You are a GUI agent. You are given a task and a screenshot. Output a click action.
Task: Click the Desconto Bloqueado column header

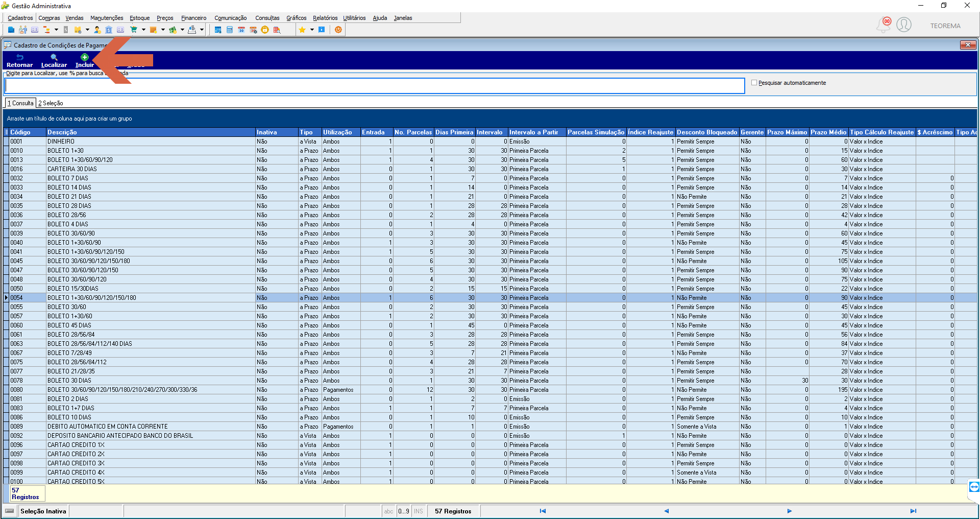[x=707, y=132]
